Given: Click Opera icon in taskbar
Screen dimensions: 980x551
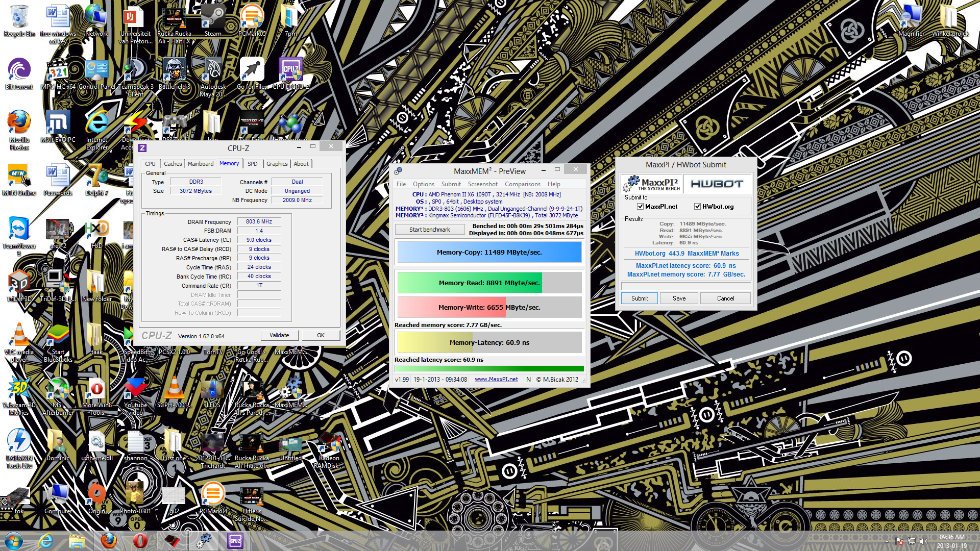Looking at the screenshot, I should 140,540.
